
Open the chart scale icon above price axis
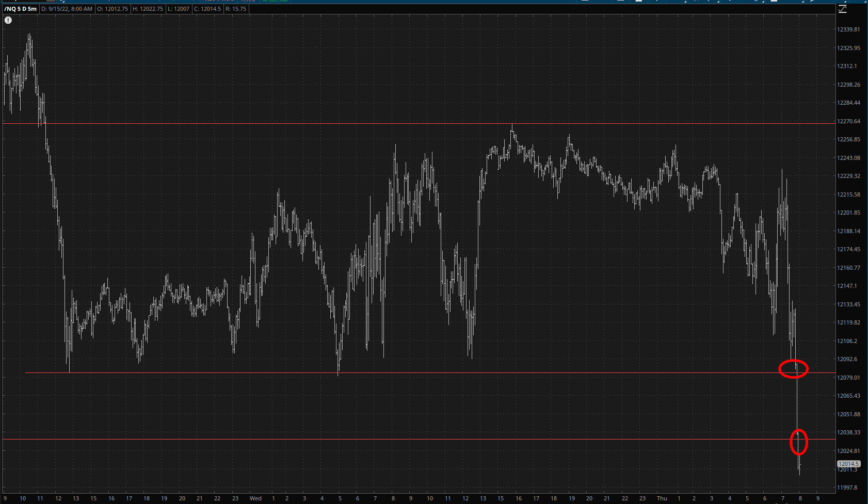(x=842, y=9)
